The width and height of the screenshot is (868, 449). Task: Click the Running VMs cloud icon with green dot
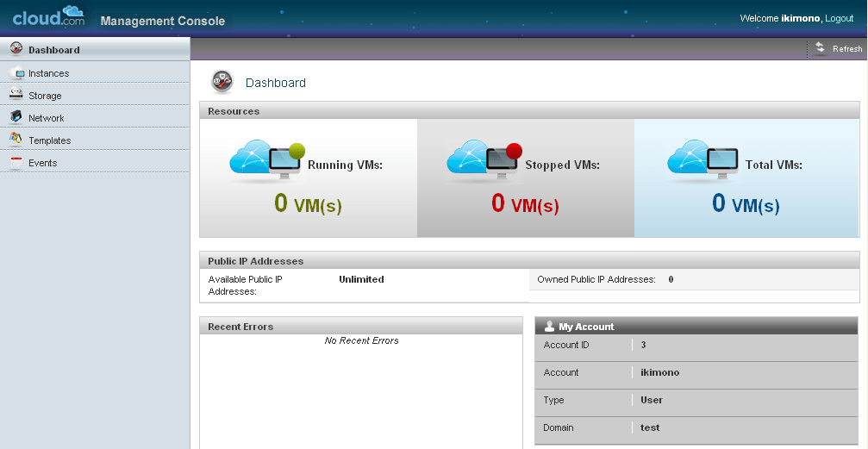[267, 162]
